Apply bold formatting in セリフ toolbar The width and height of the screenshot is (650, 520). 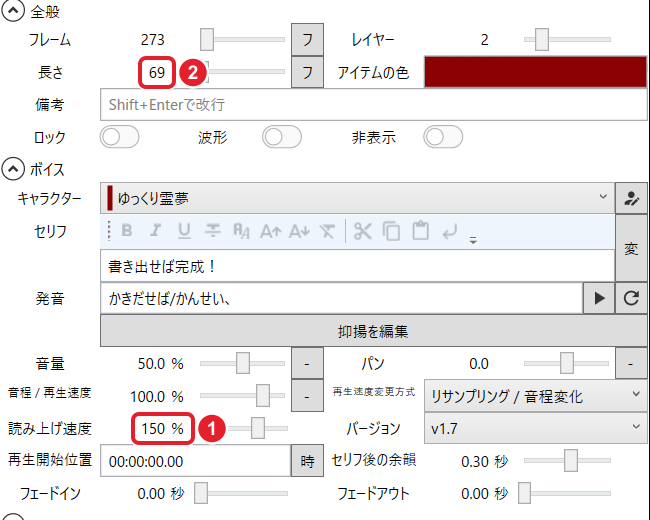[127, 230]
